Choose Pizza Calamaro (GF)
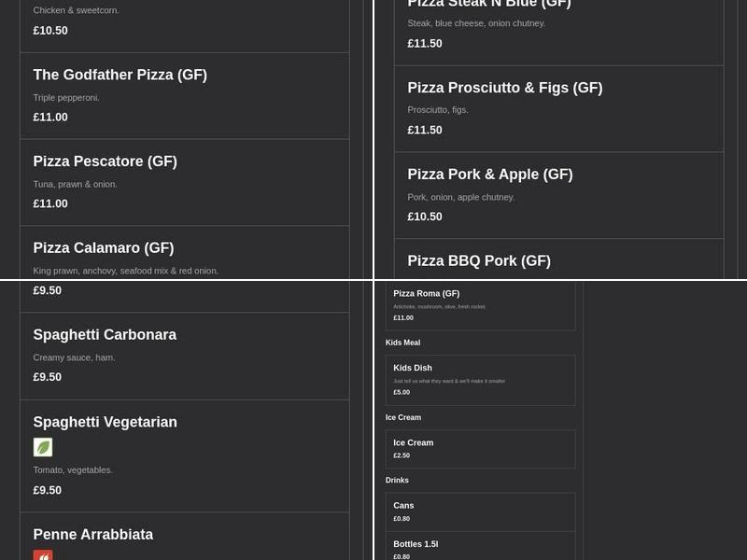The image size is (747, 560). (104, 248)
